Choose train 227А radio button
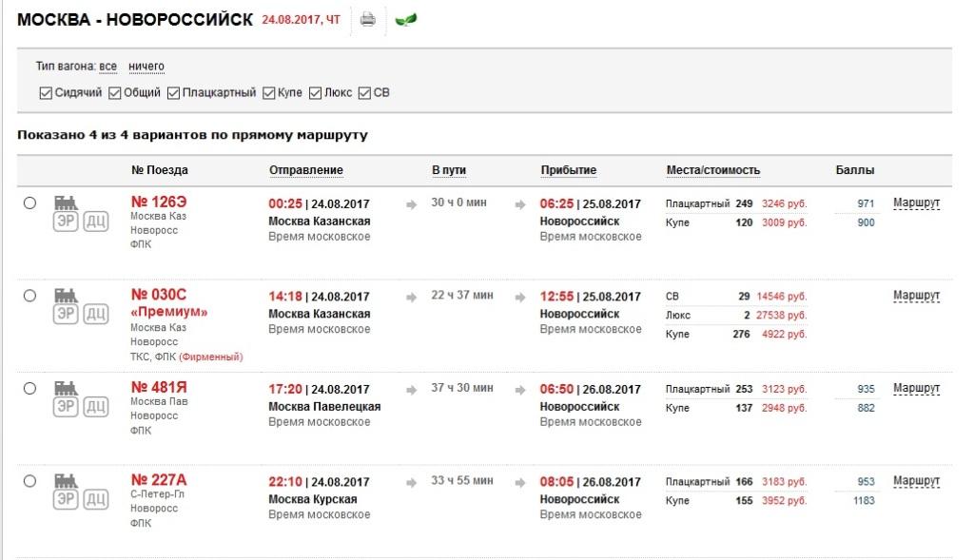The height and width of the screenshot is (560, 974). (29, 480)
